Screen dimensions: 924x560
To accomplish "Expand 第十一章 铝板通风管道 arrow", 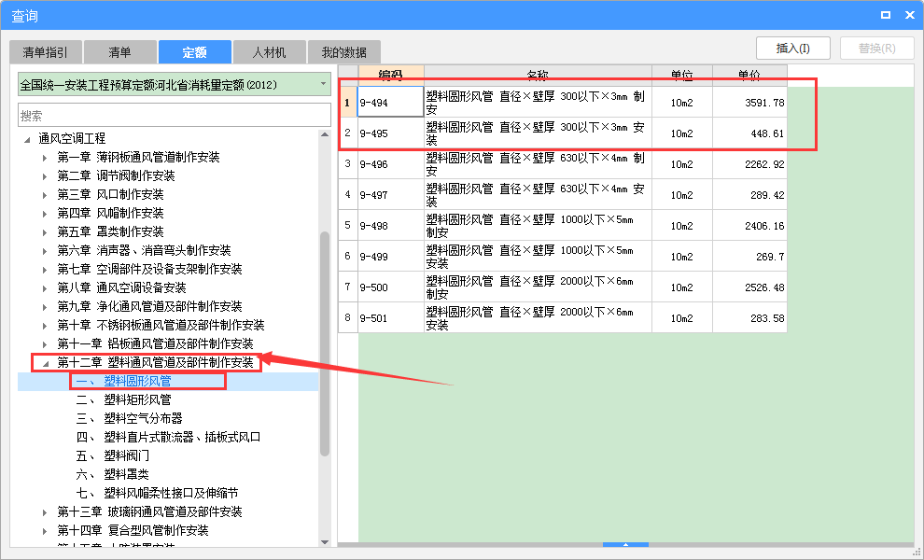I will [x=45, y=344].
